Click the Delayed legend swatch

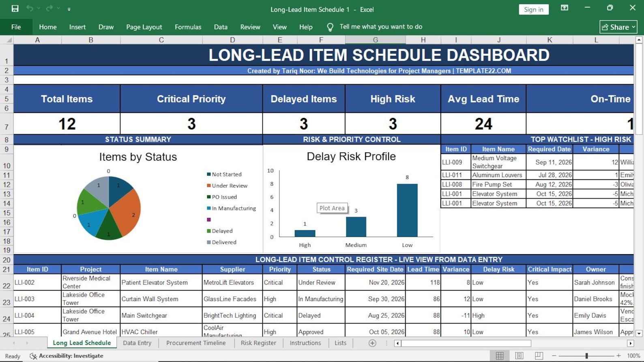click(x=209, y=231)
